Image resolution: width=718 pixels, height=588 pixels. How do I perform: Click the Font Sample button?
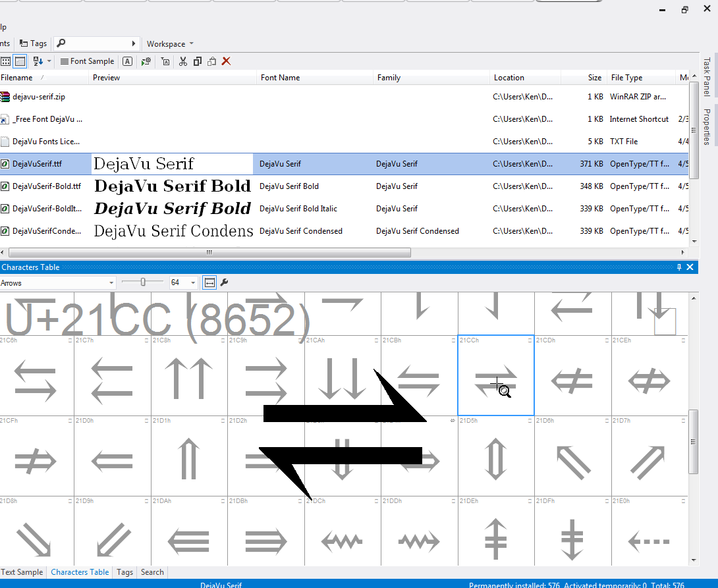tap(86, 61)
